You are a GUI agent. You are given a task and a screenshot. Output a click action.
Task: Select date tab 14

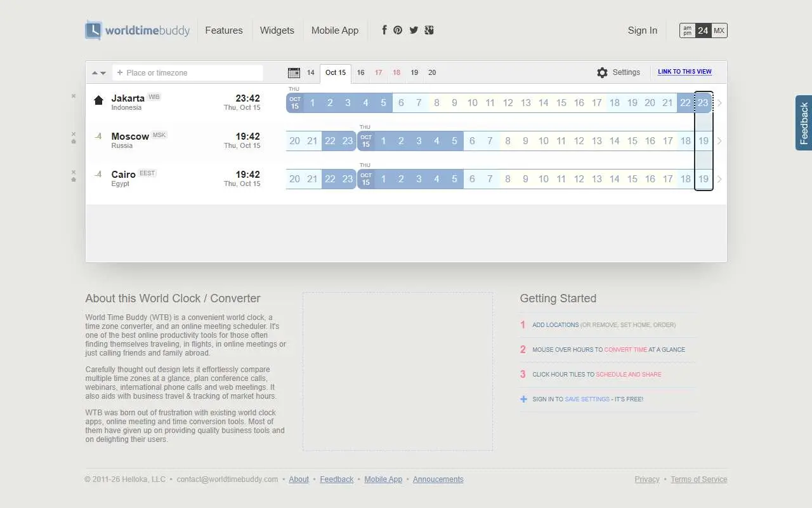[311, 72]
